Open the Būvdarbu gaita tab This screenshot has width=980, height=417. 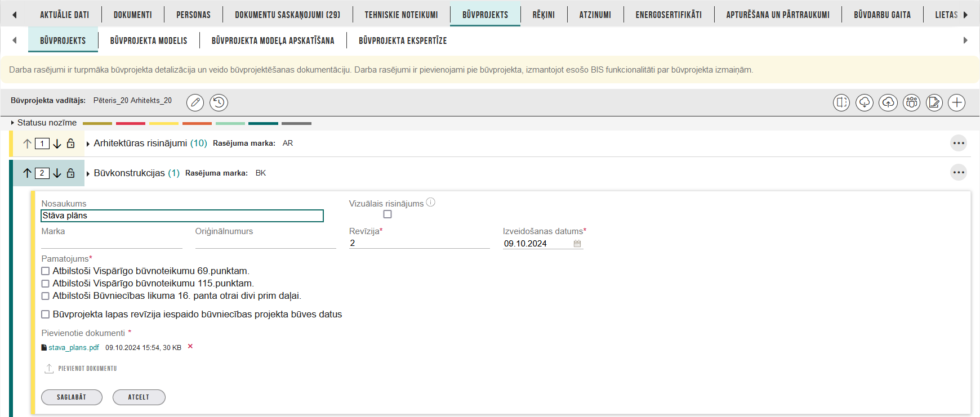pos(882,15)
